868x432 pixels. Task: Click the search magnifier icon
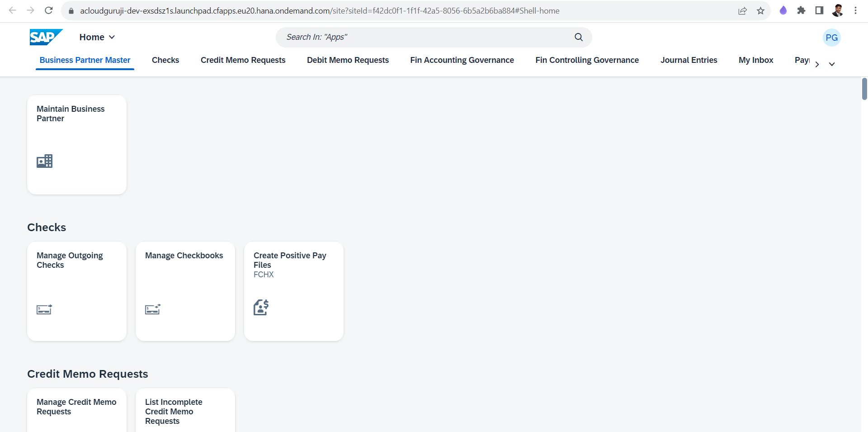tap(579, 37)
